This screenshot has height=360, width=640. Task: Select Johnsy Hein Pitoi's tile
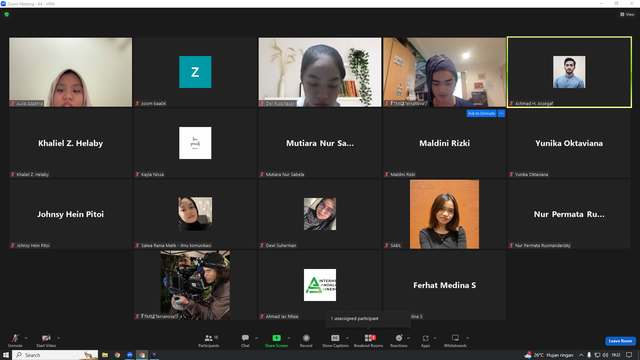71,214
